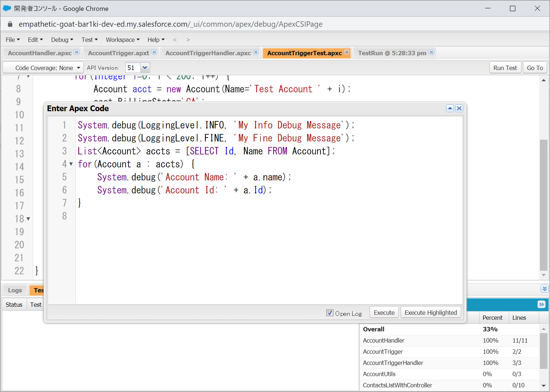Open the File menu

point(13,40)
